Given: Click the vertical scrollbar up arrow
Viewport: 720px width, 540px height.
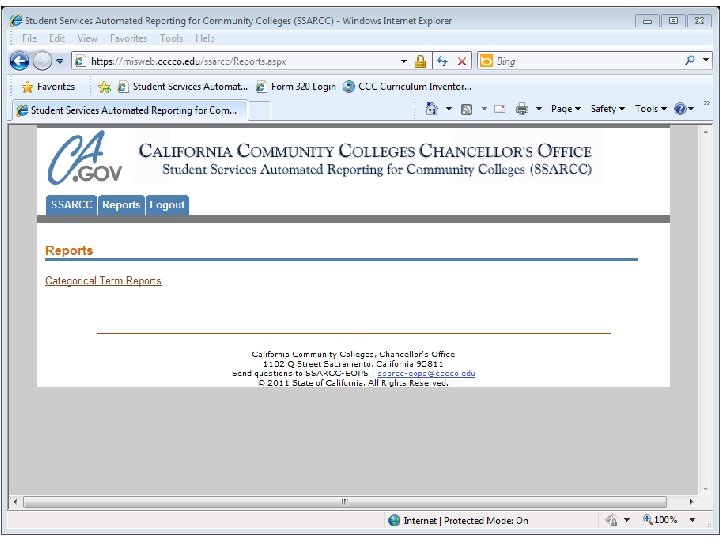Looking at the screenshot, I should 706,132.
